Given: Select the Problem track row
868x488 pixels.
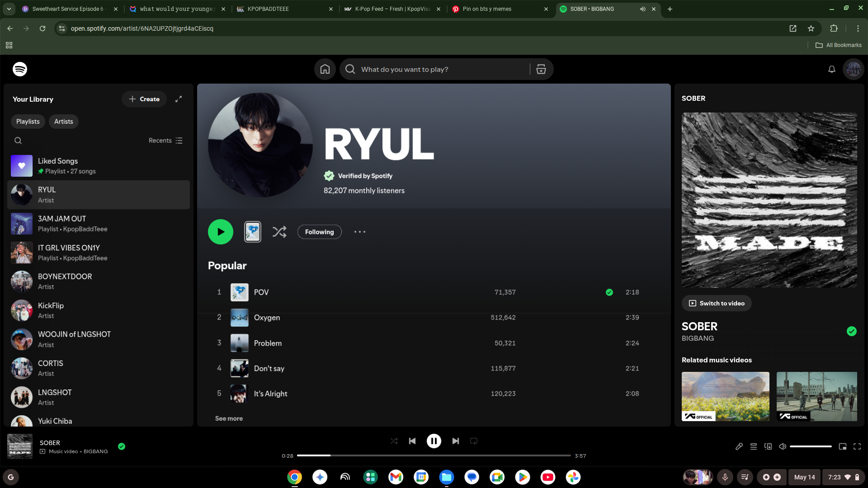Looking at the screenshot, I should point(434,343).
